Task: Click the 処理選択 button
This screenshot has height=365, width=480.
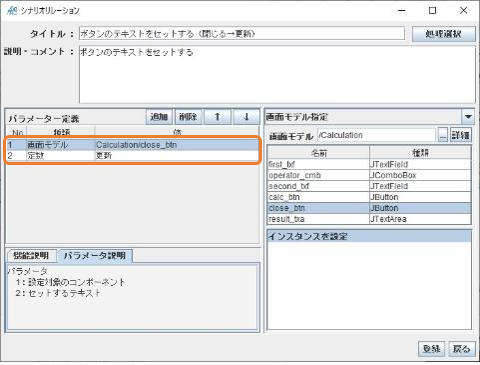Action: coord(444,34)
